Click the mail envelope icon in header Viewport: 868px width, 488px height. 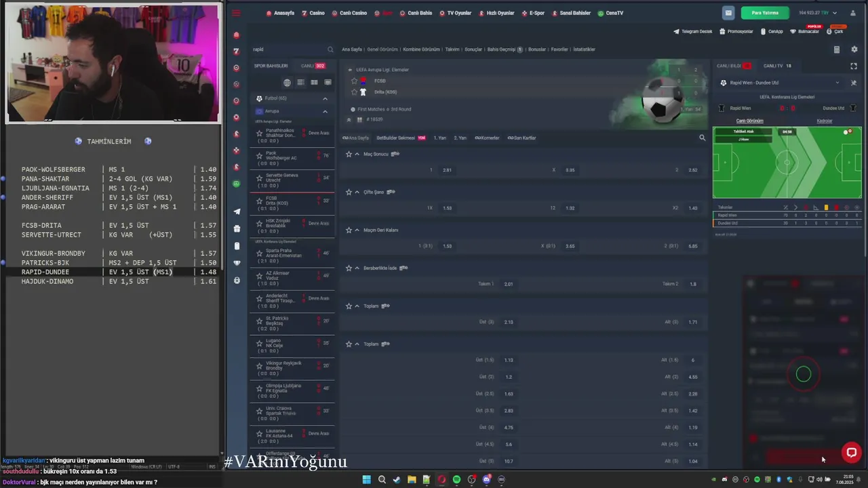[x=728, y=13]
